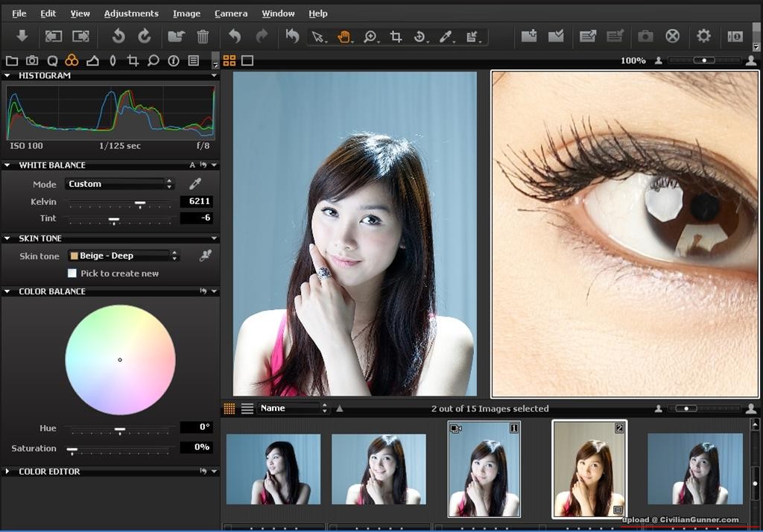This screenshot has width=763, height=532.
Task: Open the Color tool tab (three circles)
Action: click(x=72, y=61)
